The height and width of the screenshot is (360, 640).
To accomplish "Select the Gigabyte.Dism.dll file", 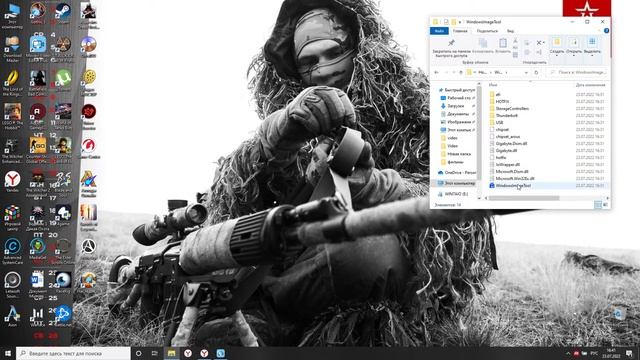I will pos(509,143).
